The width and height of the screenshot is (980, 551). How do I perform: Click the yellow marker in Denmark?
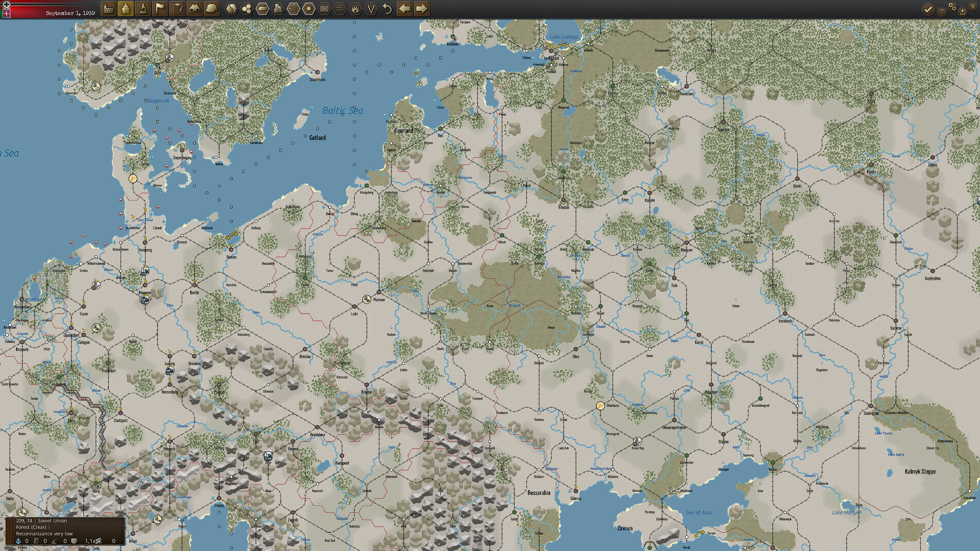[x=133, y=178]
